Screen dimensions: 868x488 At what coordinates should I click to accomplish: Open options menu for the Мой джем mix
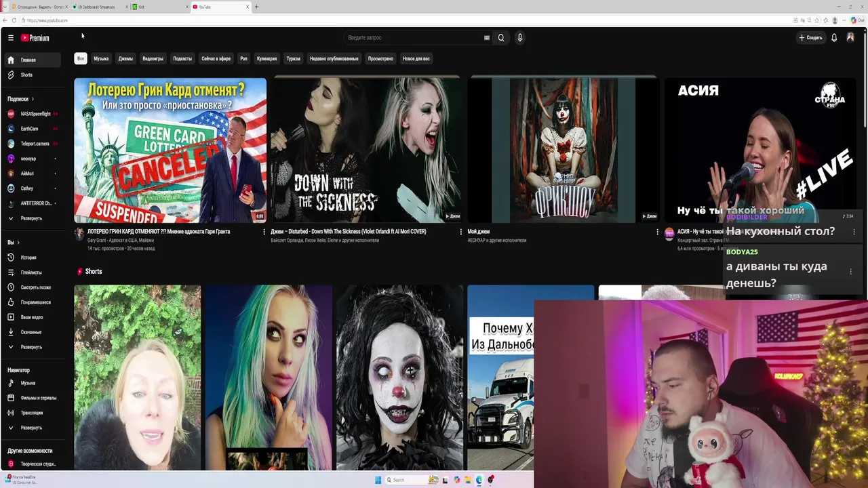point(657,232)
